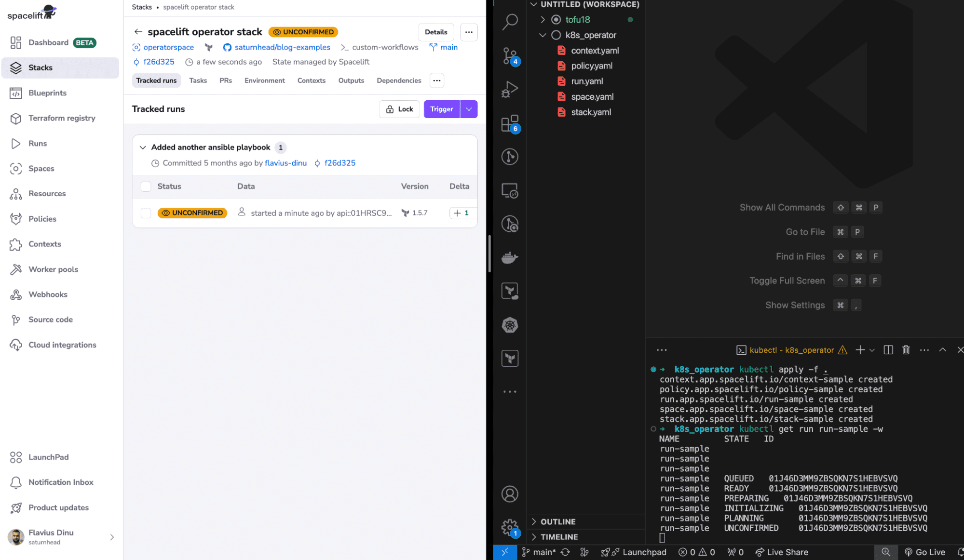
Task: Collapse UNTITLED (WORKSPACE) section
Action: [586, 4]
